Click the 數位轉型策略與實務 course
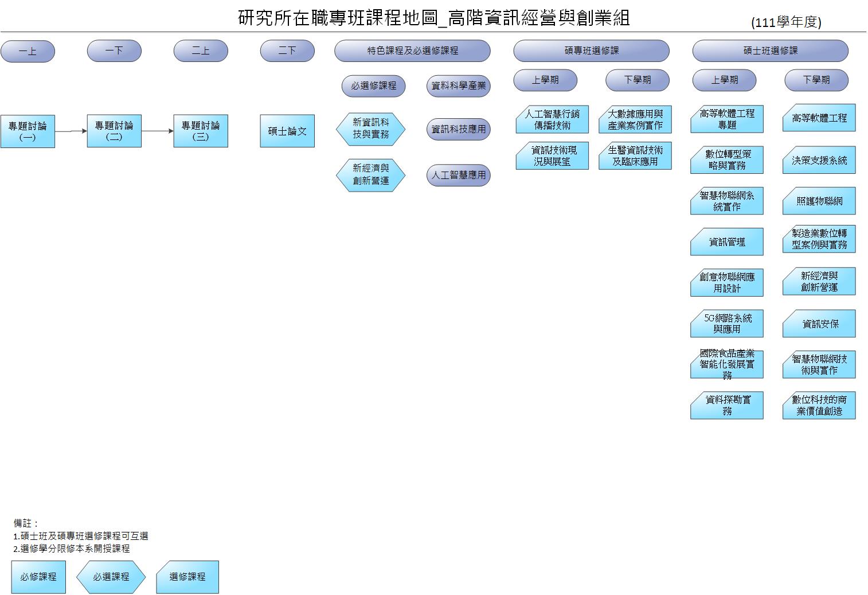The width and height of the screenshot is (868, 595). pyautogui.click(x=726, y=160)
